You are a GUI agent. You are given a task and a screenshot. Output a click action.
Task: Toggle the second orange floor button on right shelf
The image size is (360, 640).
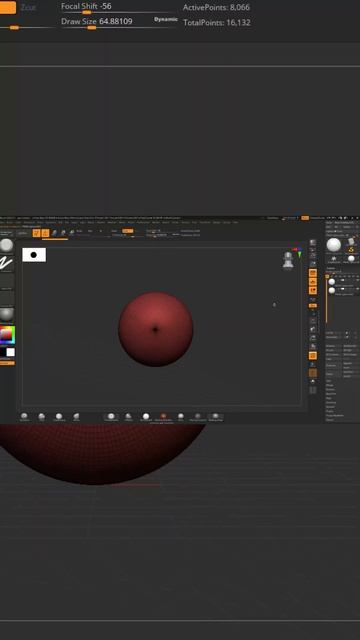313,282
